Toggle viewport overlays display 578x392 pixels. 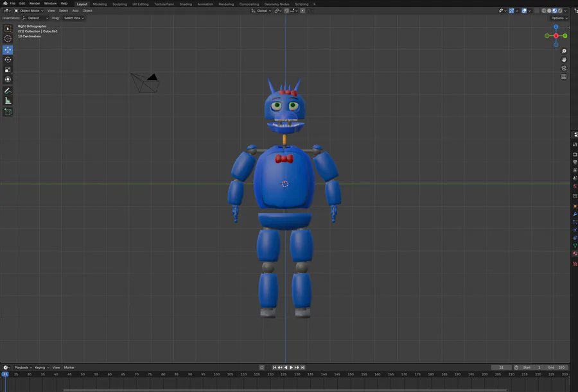(x=524, y=11)
